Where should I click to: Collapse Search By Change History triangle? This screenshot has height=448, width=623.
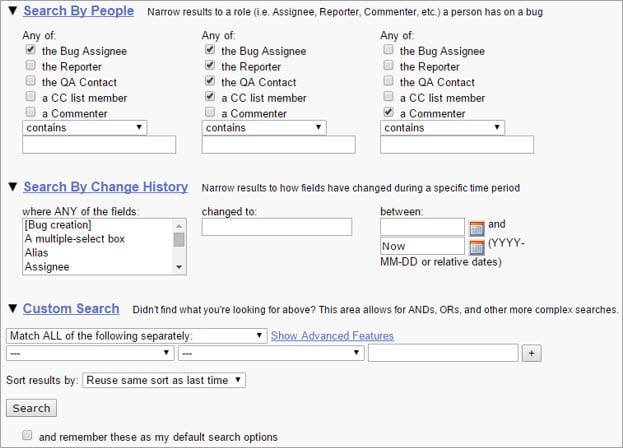13,187
